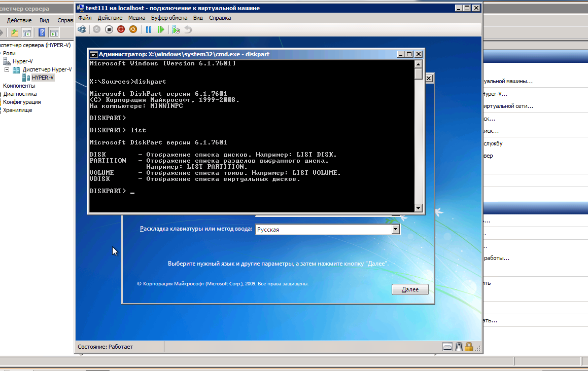Open Вид menu in Server Manager

click(x=44, y=20)
